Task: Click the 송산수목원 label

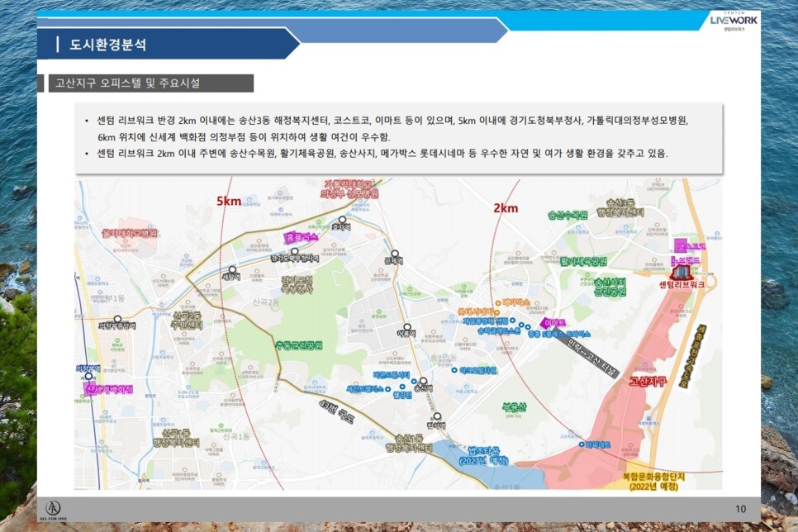Action: click(568, 216)
